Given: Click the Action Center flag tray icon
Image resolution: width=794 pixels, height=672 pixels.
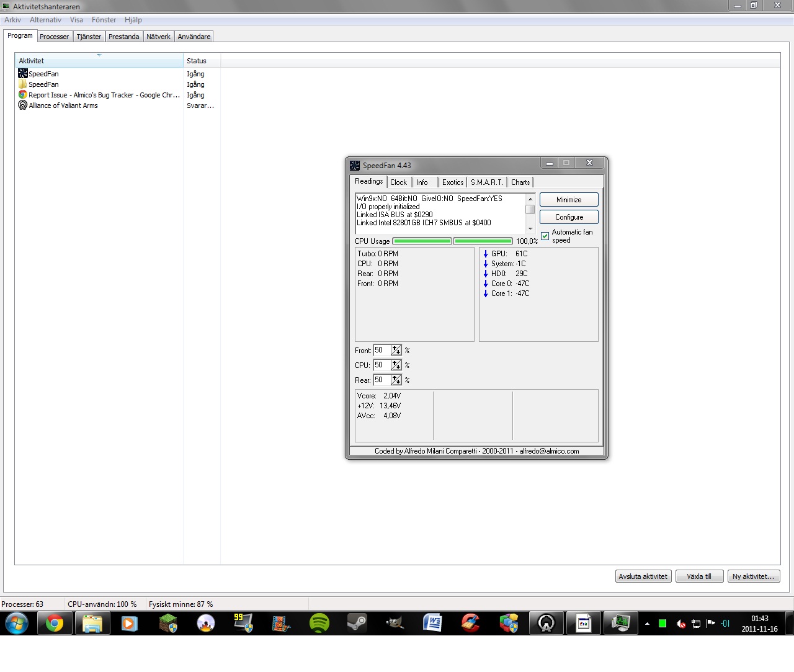Looking at the screenshot, I should (x=711, y=624).
